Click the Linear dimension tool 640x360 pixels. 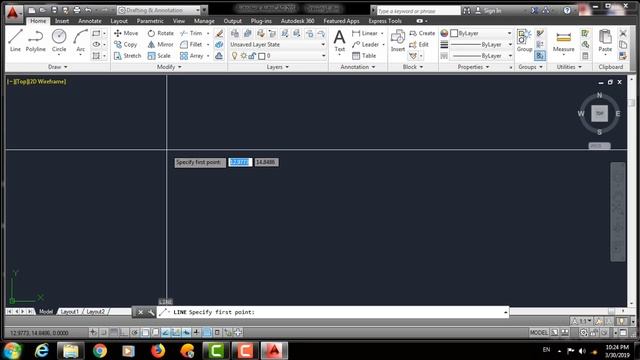tap(365, 33)
